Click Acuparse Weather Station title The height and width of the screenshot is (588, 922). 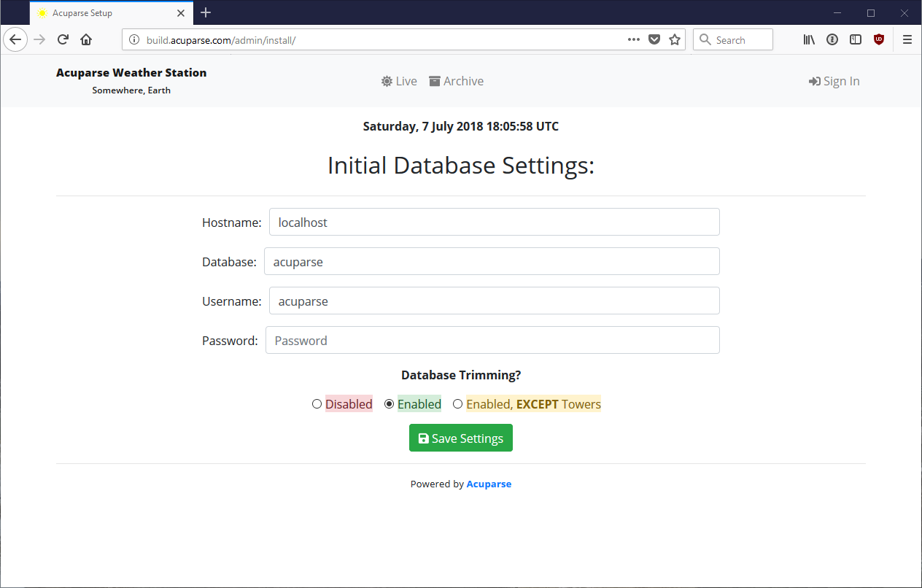pos(131,72)
